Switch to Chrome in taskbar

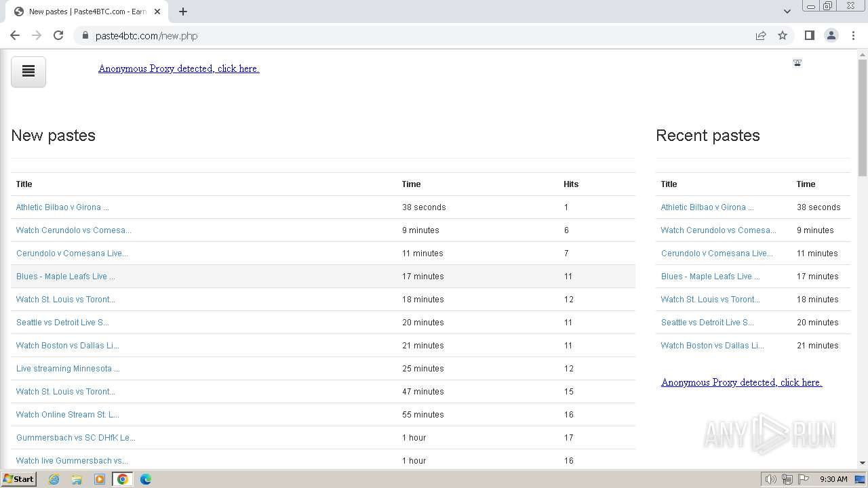tap(123, 479)
